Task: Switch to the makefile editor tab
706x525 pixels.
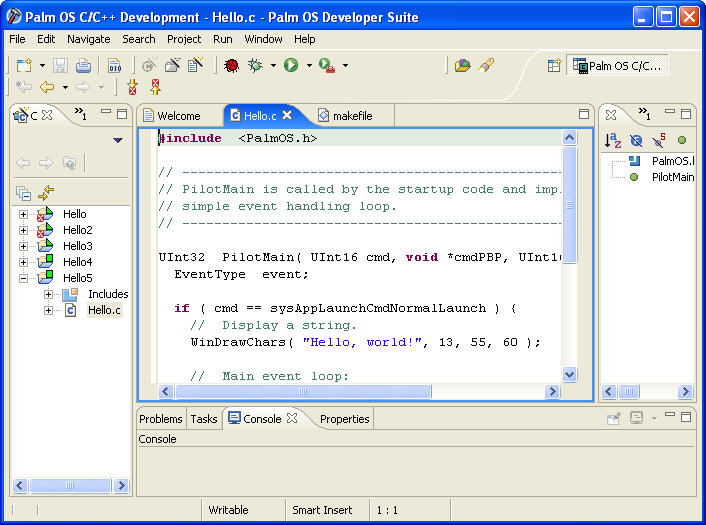Action: pyautogui.click(x=352, y=116)
